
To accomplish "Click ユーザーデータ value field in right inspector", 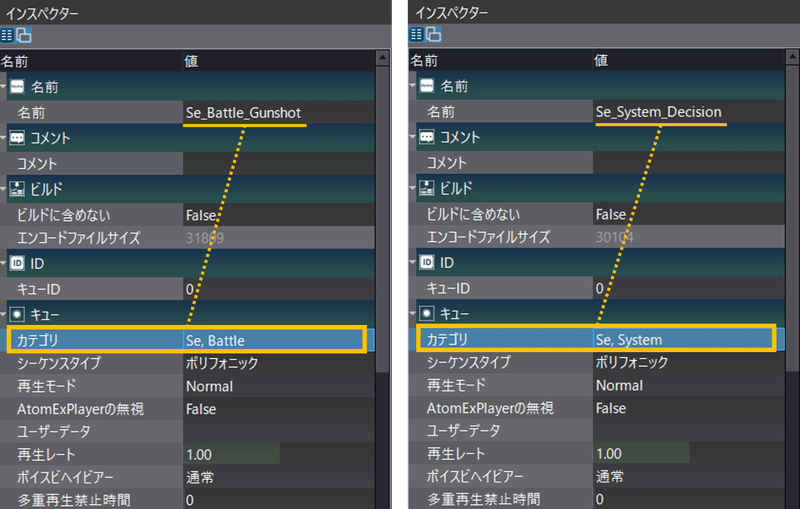I will click(x=688, y=430).
